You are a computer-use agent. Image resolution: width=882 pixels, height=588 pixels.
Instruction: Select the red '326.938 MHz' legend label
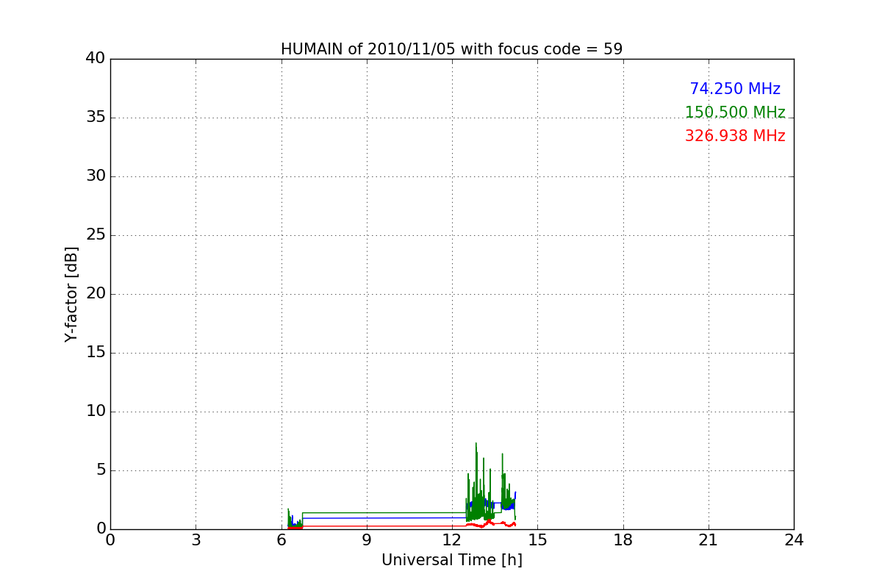[x=735, y=136]
